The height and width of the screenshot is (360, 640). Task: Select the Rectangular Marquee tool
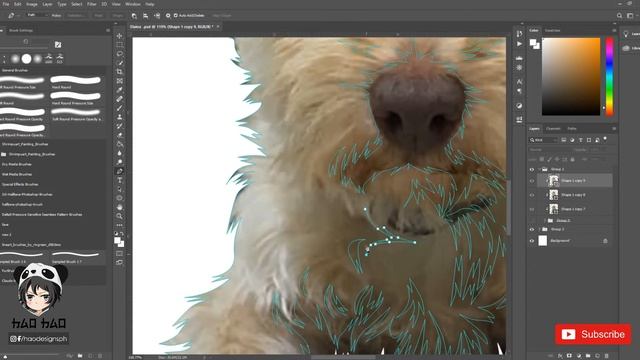[120, 45]
